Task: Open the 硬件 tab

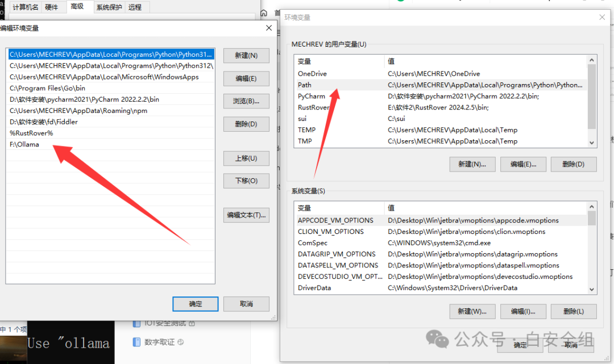Action: click(x=51, y=7)
